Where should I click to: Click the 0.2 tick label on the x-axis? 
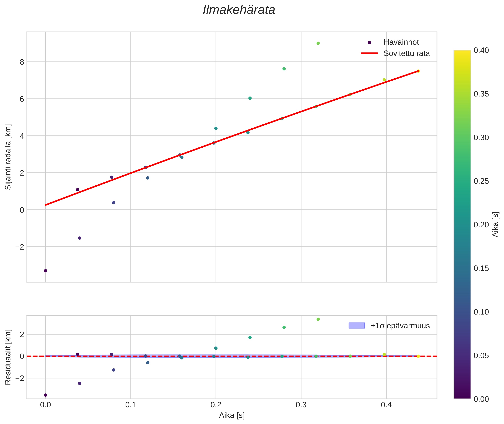216,405
